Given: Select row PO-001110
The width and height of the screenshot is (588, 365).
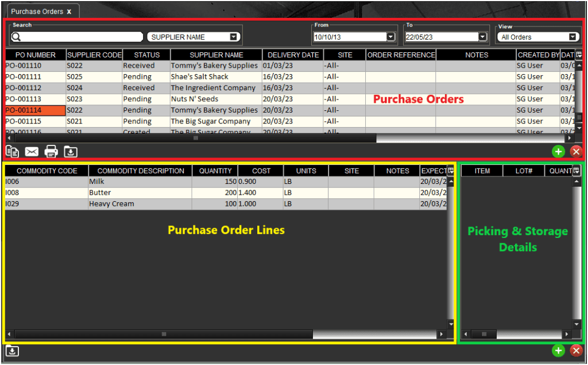Looking at the screenshot, I should pyautogui.click(x=289, y=66).
